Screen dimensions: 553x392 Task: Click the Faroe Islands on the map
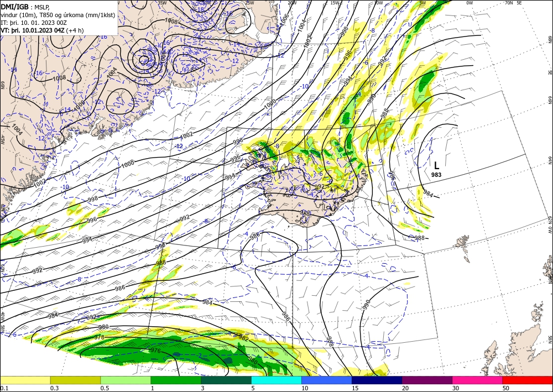coord(462,244)
